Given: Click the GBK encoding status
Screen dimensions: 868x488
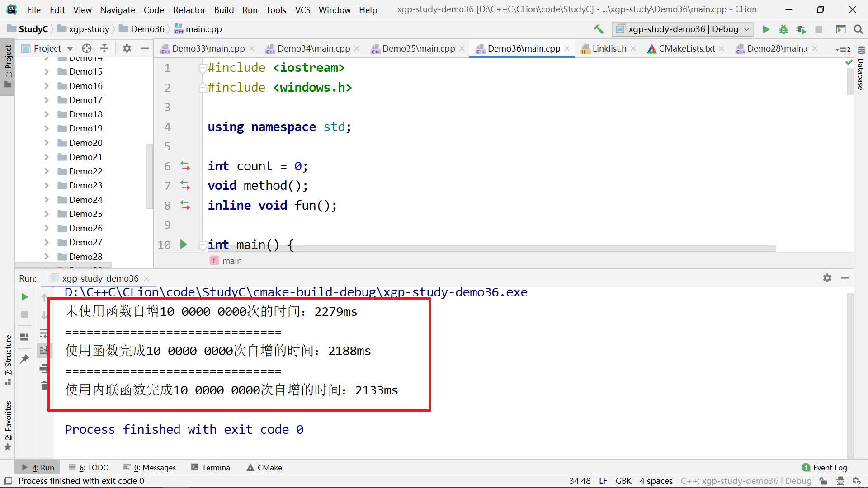Looking at the screenshot, I should 623,481.
